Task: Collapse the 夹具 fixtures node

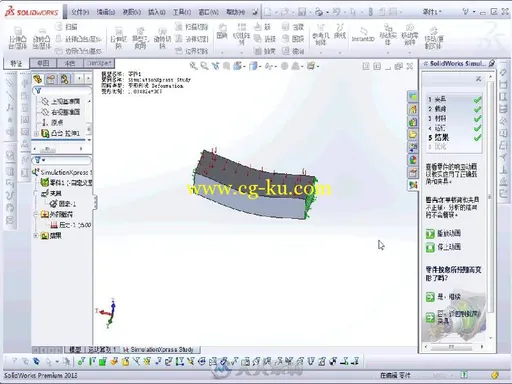Action: click(36, 193)
